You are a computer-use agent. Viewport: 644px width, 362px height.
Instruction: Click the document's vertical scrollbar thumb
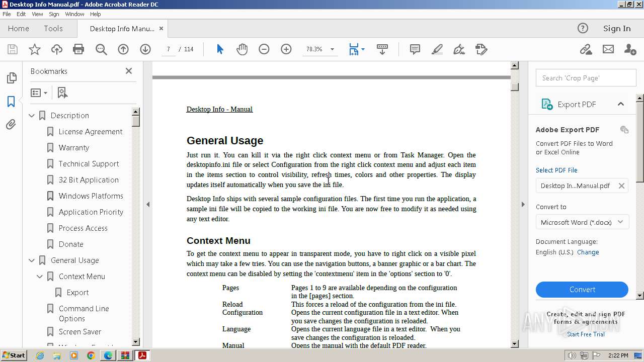coord(514,86)
